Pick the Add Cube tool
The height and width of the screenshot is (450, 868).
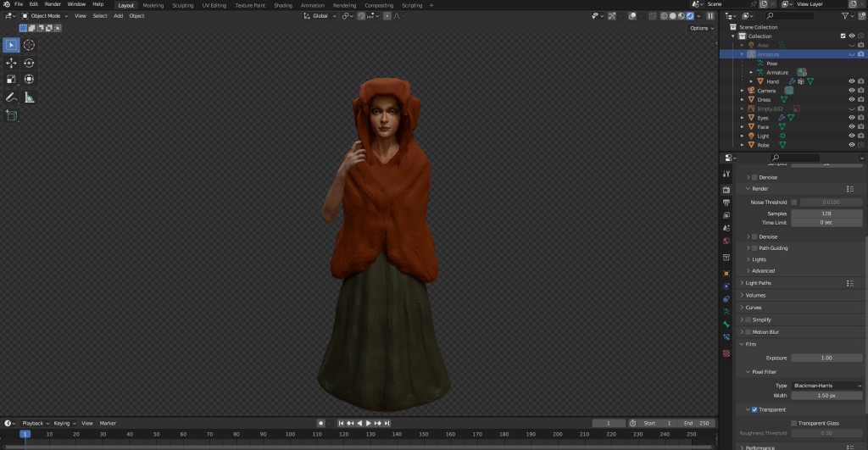(11, 115)
